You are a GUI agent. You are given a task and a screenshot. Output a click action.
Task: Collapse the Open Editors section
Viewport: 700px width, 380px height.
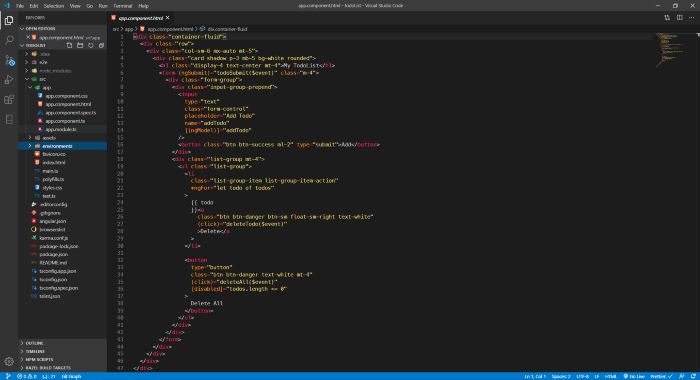62,29
